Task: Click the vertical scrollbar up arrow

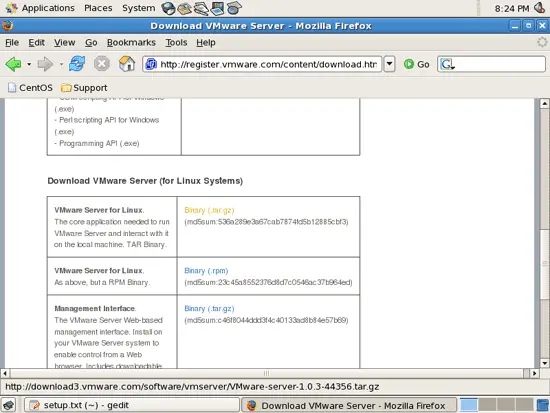Action: tap(544, 104)
